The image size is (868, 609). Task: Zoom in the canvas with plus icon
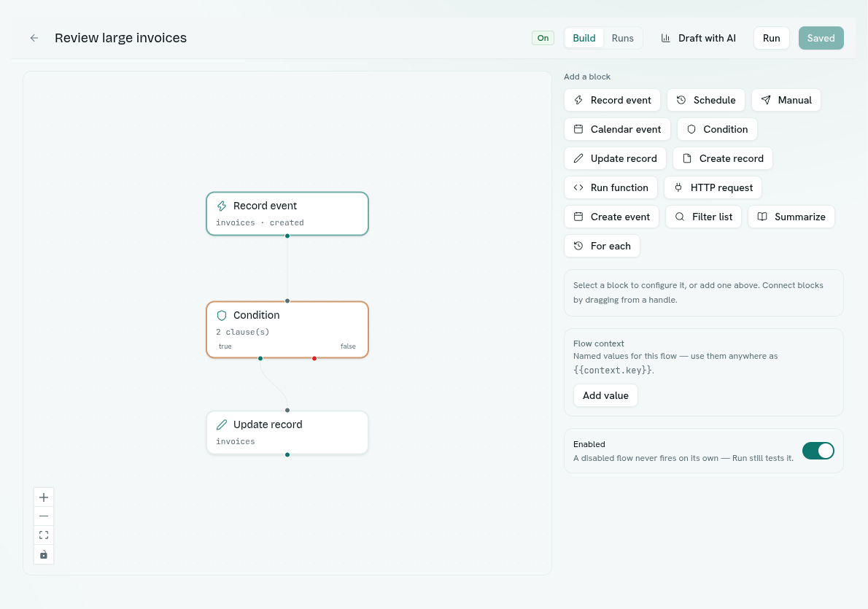(44, 497)
